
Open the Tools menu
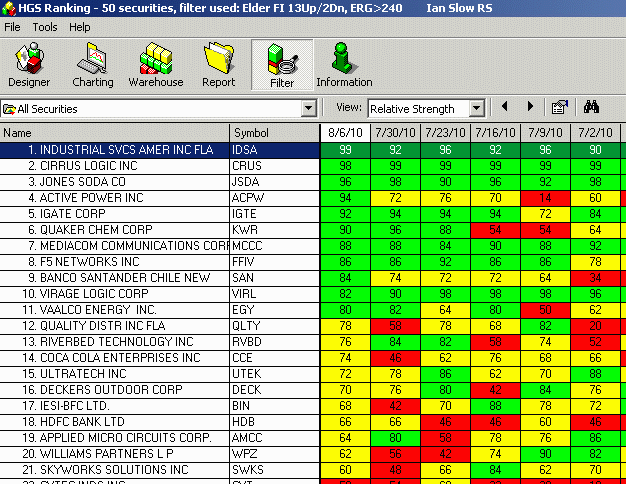coord(45,27)
